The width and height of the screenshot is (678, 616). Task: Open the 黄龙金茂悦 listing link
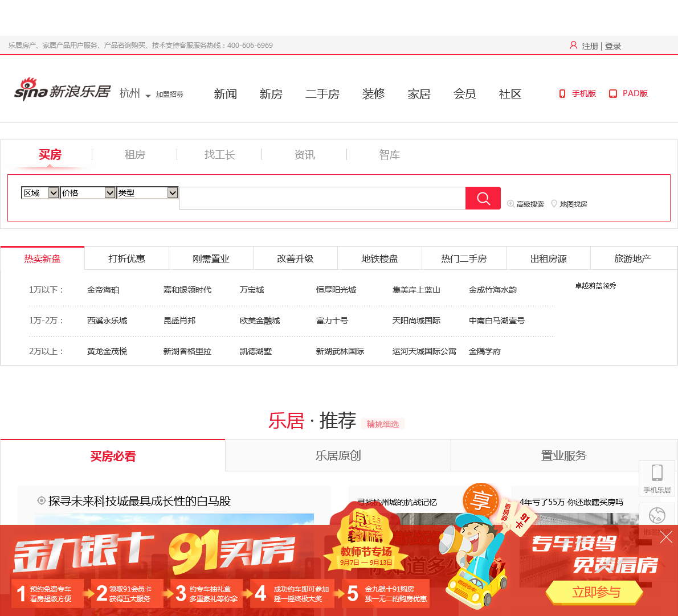(x=107, y=351)
